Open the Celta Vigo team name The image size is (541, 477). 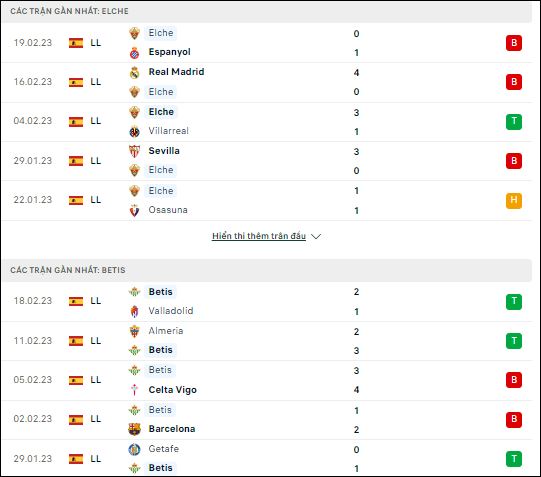(173, 390)
